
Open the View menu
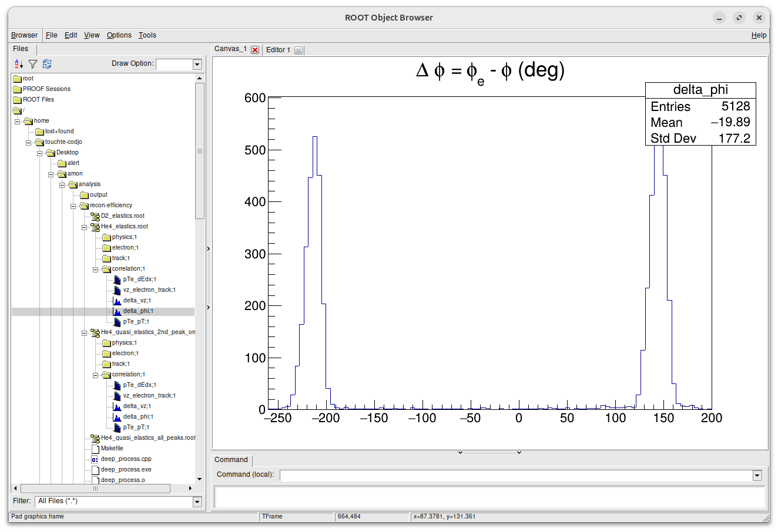coord(92,35)
